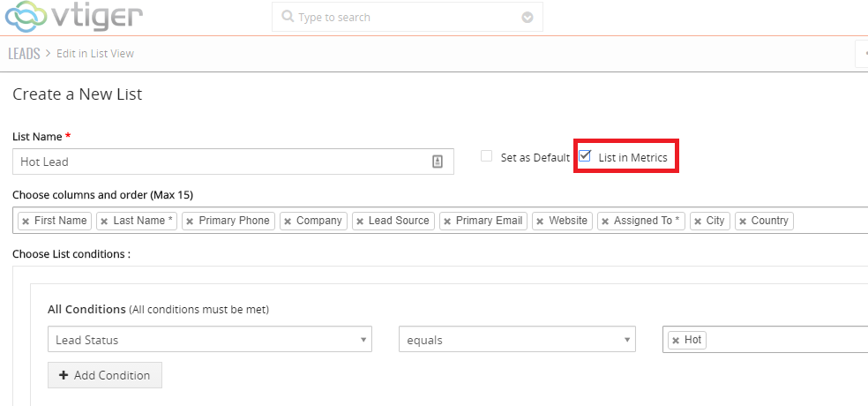Viewport: 868px width, 406px height.
Task: Enable the Set as Default checkbox
Action: click(x=486, y=156)
